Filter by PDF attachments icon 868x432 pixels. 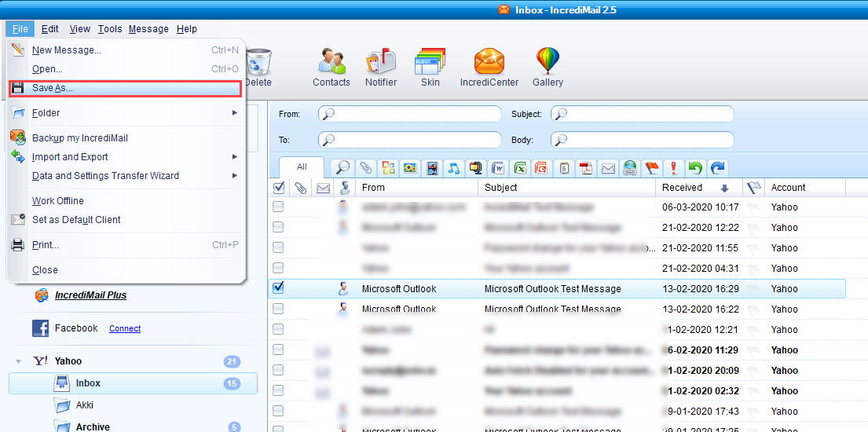(585, 168)
